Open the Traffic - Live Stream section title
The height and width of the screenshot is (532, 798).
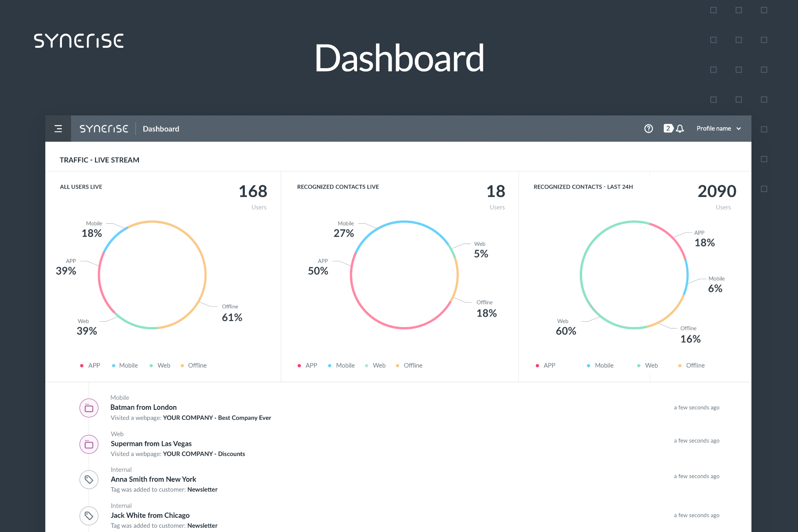tap(99, 160)
